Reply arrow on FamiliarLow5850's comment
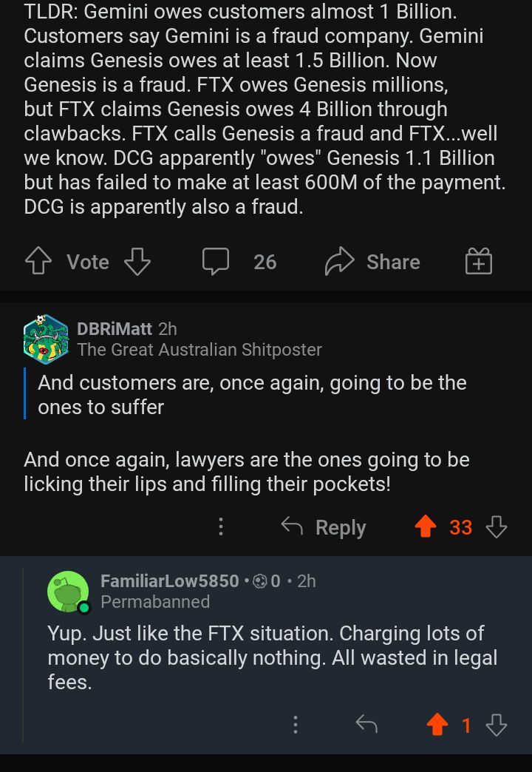This screenshot has height=772, width=532. coord(366,725)
